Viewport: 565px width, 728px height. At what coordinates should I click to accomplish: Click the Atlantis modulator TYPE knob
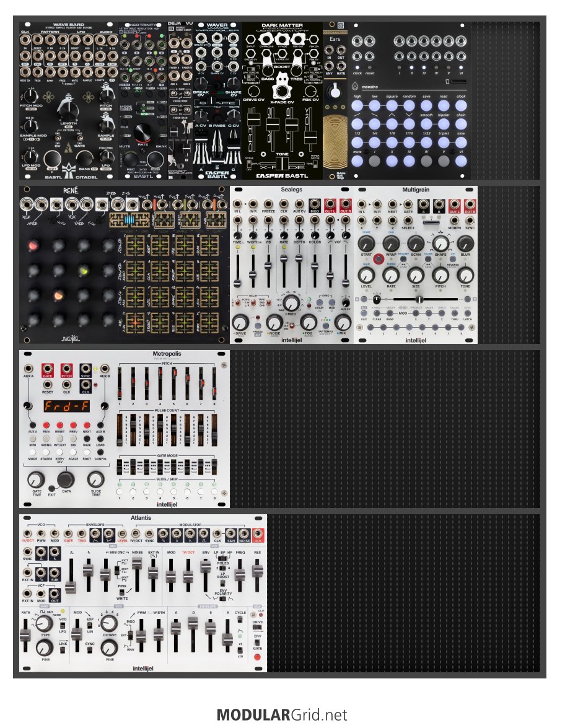[45, 623]
